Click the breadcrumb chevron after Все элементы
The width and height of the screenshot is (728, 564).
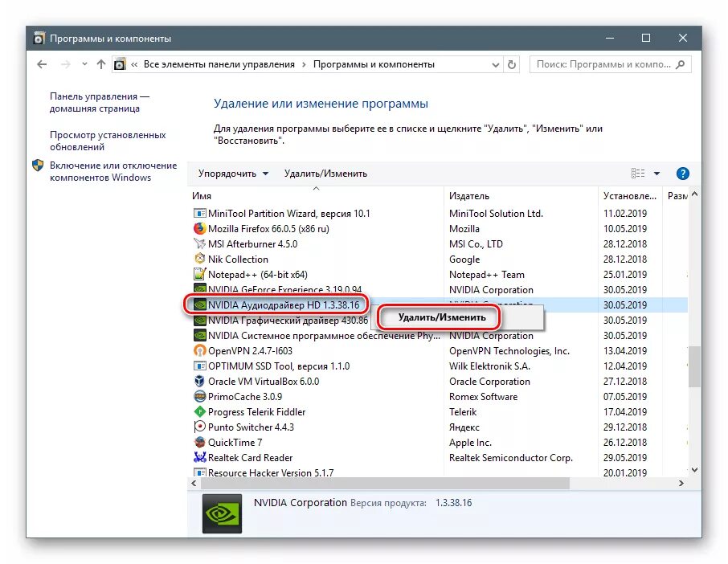click(x=304, y=64)
